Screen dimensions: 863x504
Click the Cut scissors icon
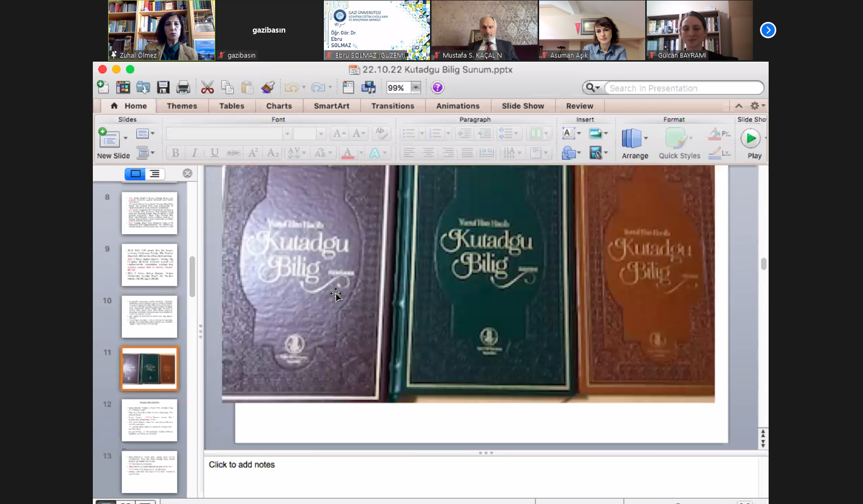[x=207, y=88]
